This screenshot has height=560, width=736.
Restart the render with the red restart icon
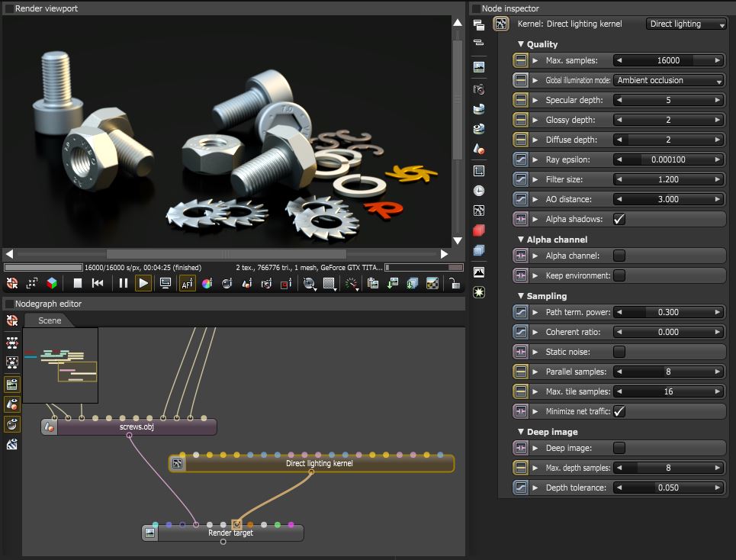11,283
